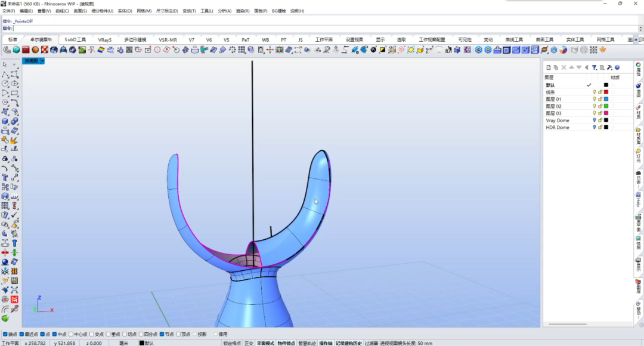Image resolution: width=644 pixels, height=346 pixels.
Task: Click the red checkered box toolbar icon
Action: coord(45,50)
